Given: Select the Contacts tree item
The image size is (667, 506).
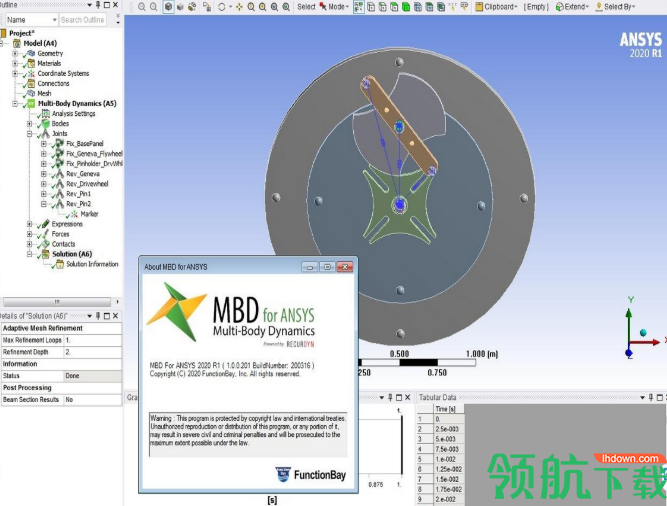Looking at the screenshot, I should tap(63, 244).
